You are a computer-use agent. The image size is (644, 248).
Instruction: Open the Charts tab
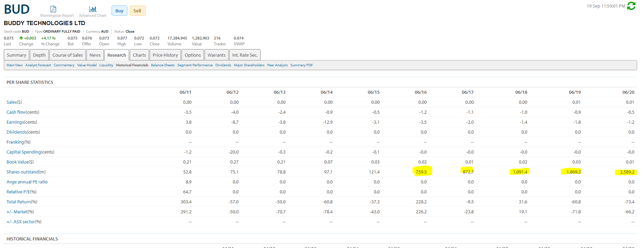[x=139, y=55]
